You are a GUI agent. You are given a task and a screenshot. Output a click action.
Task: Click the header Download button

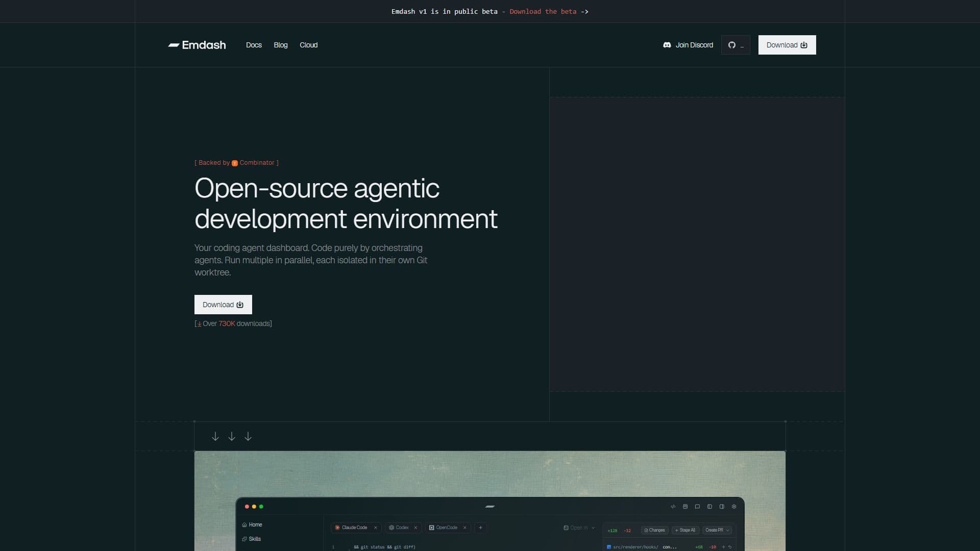click(x=787, y=45)
